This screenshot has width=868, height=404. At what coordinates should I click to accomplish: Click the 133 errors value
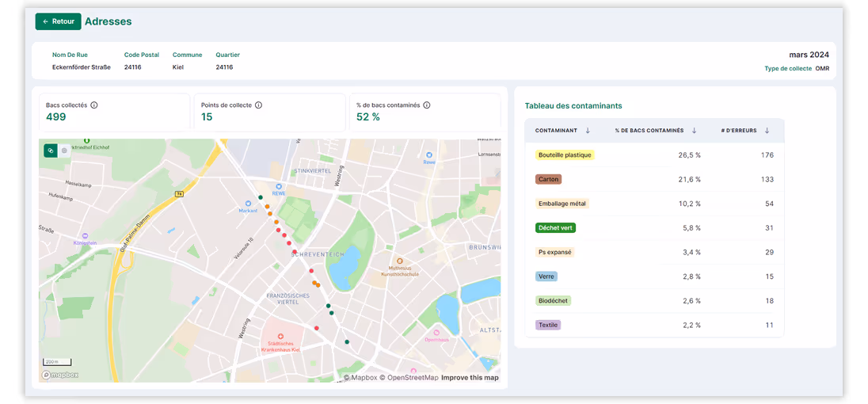point(767,179)
